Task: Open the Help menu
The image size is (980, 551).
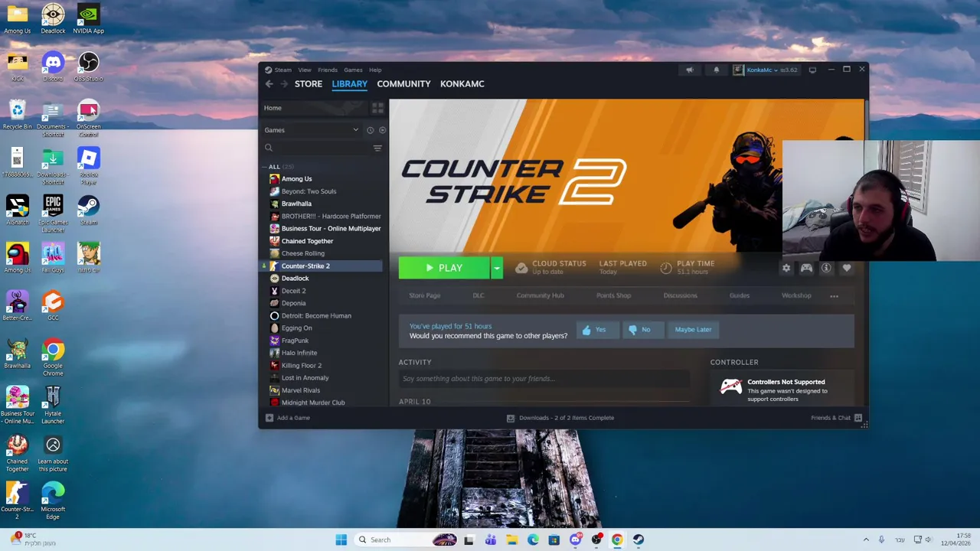Action: [375, 70]
